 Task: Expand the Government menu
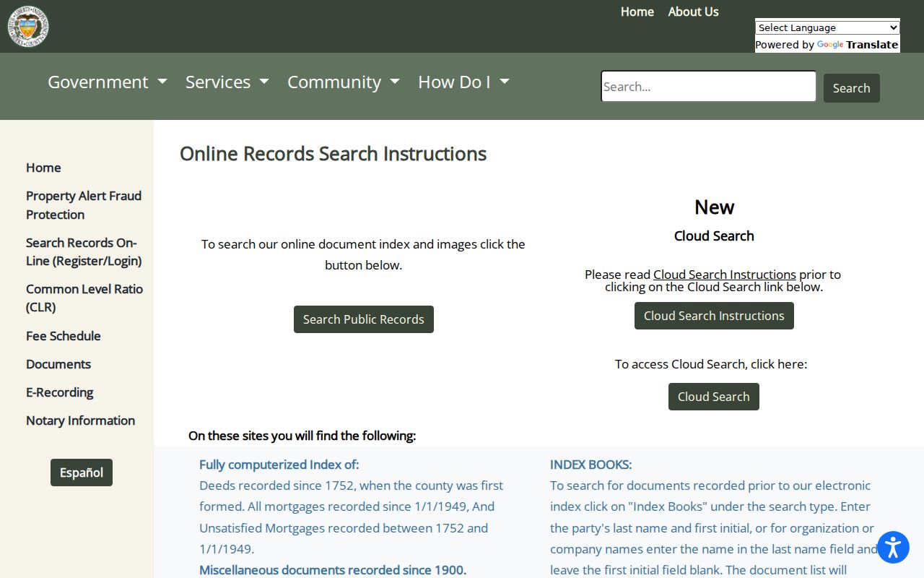click(x=108, y=82)
